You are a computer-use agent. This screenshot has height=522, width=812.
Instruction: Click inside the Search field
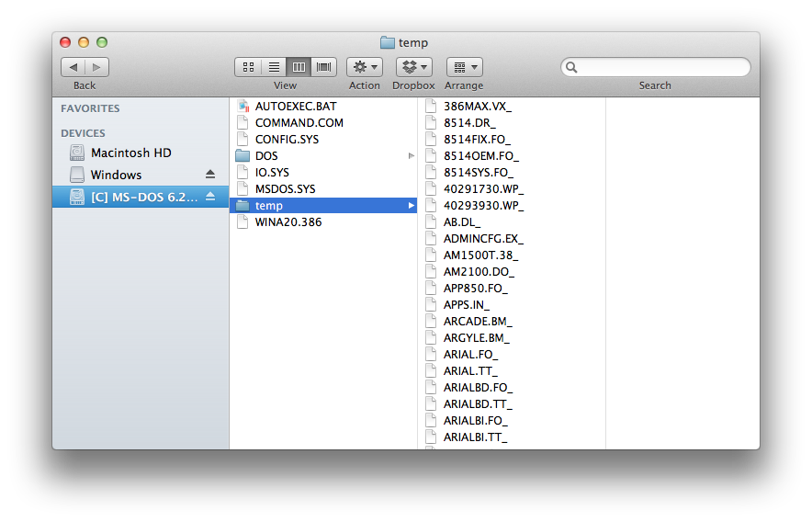click(x=656, y=67)
